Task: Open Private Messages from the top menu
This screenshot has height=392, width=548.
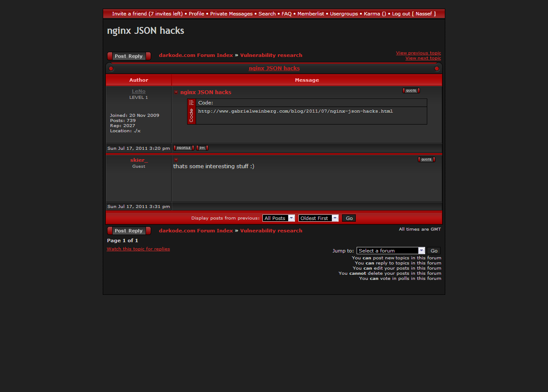Action: tap(231, 14)
